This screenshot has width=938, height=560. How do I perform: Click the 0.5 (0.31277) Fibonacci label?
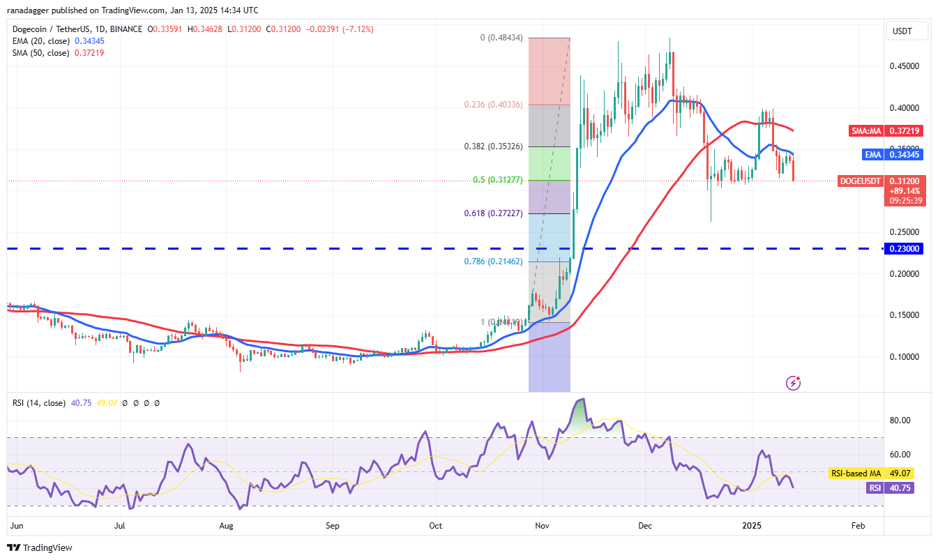[499, 180]
